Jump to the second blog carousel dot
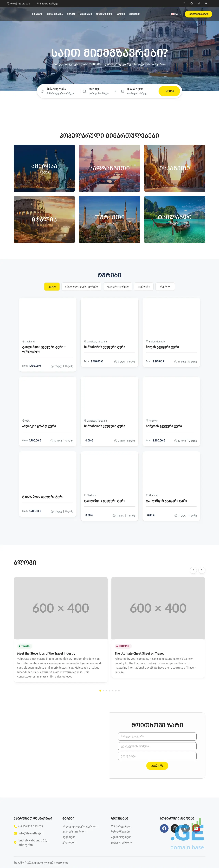The width and height of the screenshot is (219, 868). pyautogui.click(x=103, y=690)
